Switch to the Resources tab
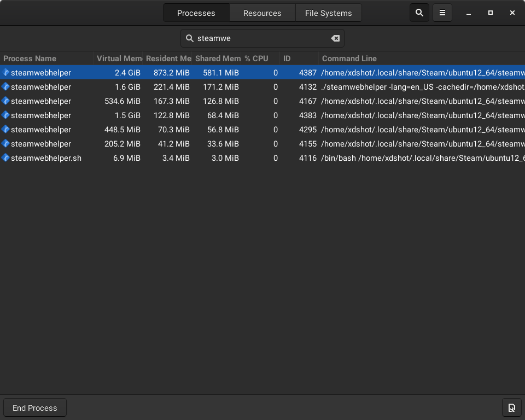Screen dimensions: 525x420 point(262,13)
